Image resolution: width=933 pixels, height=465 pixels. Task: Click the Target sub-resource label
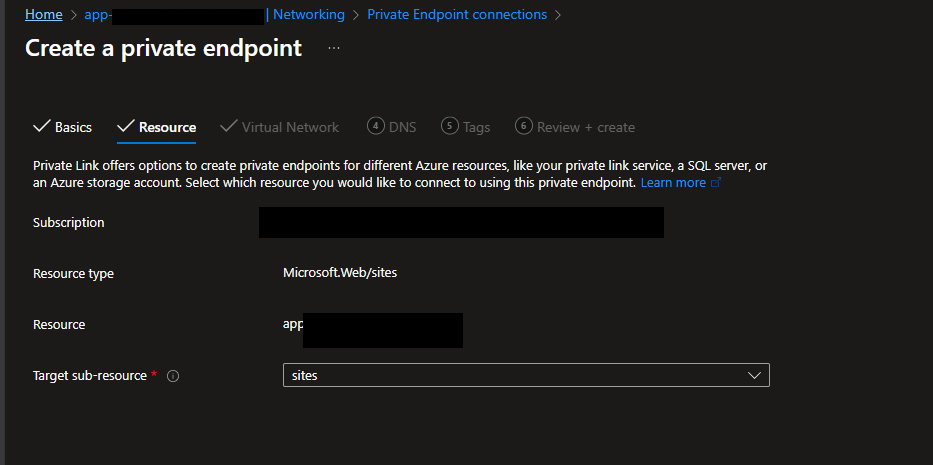coord(90,376)
